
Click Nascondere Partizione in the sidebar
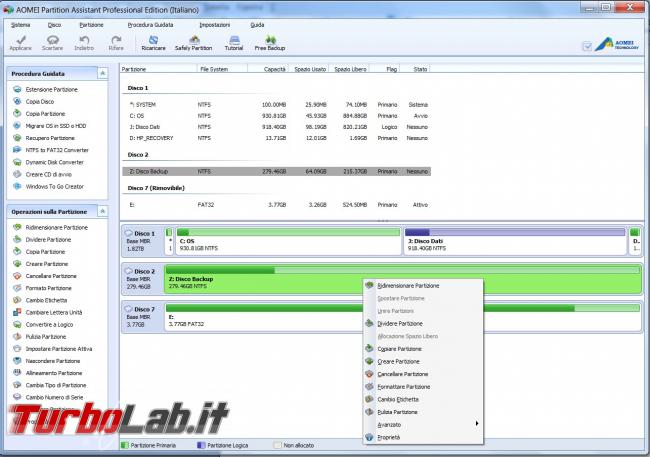[x=53, y=361]
